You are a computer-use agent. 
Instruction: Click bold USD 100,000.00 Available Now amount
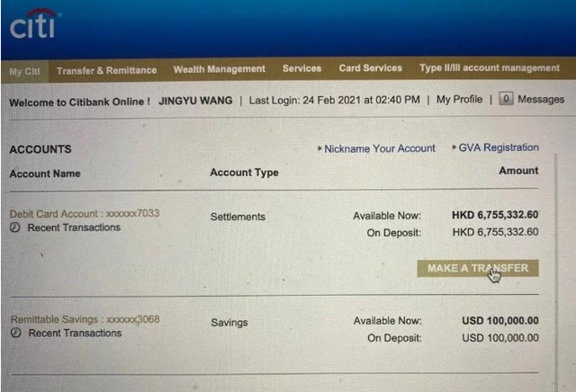pos(500,320)
